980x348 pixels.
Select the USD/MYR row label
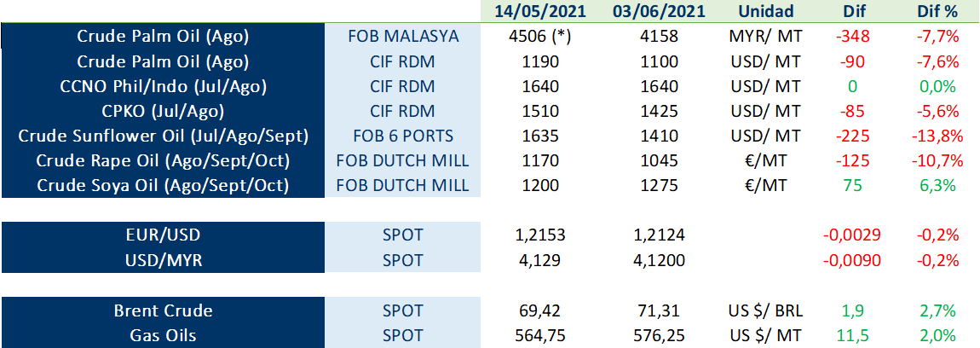(x=163, y=260)
